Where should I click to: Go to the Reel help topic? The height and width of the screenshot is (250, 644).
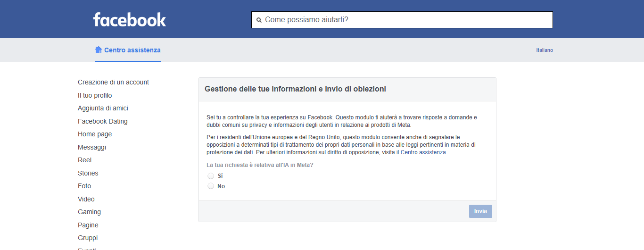point(85,160)
